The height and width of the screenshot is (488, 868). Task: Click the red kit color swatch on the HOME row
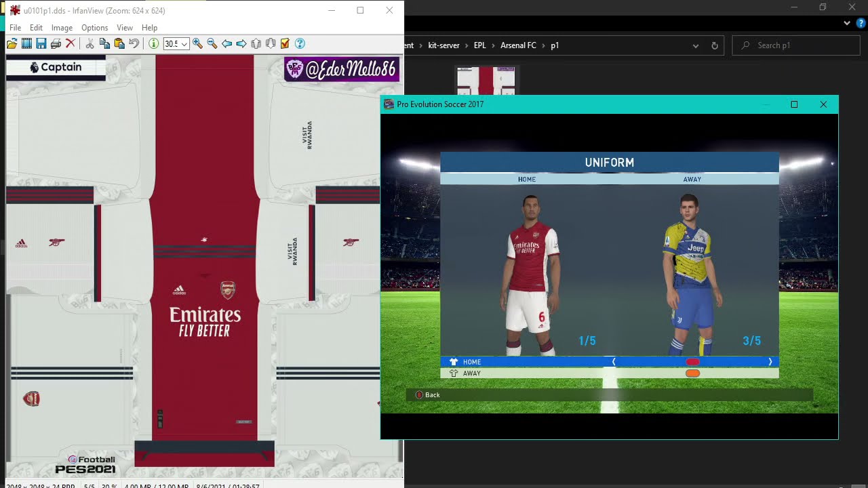click(x=692, y=362)
